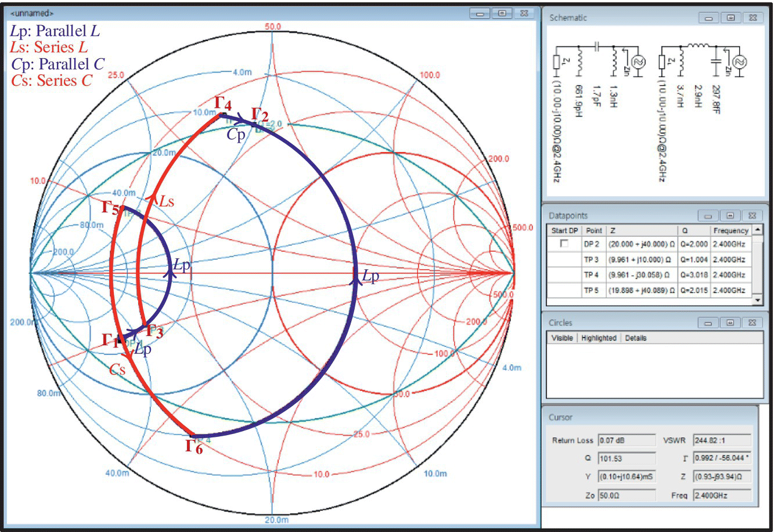Click the Cursor Z field (0.93-j93.94)Ω
Viewport: 774px width, 532px height.
722,477
